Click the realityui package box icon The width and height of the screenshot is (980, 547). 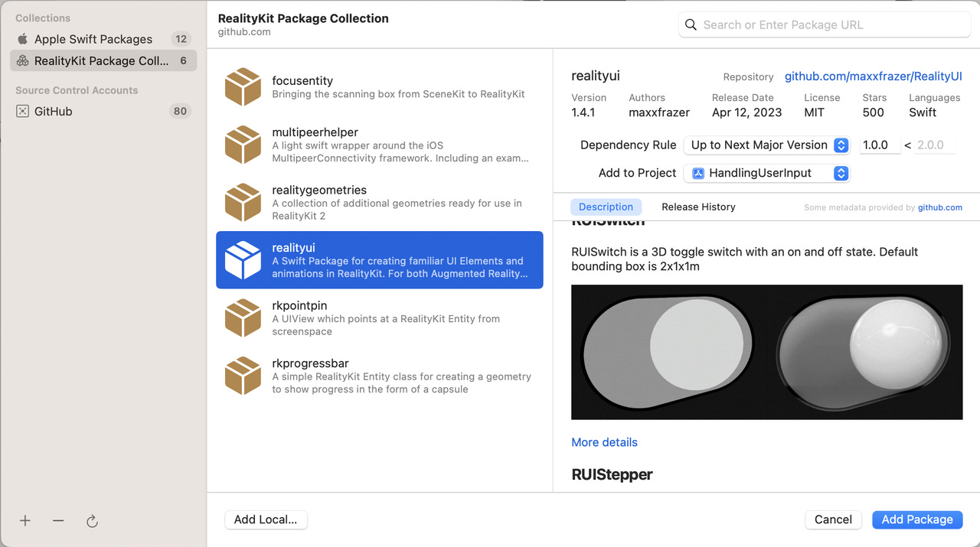tap(243, 260)
